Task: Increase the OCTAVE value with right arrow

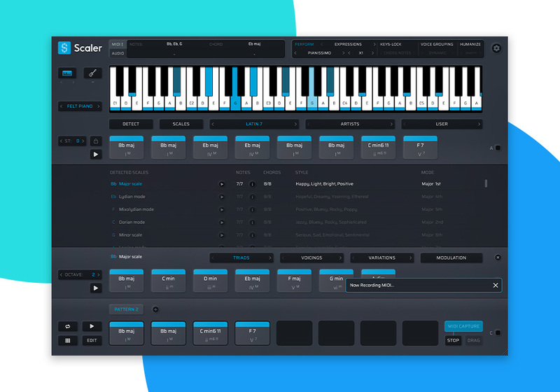Action: click(x=99, y=275)
